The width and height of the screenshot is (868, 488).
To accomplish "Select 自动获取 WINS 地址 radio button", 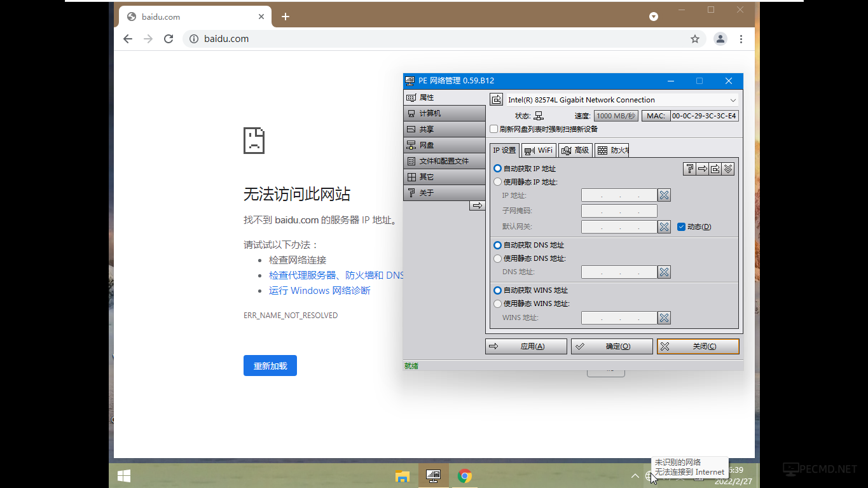I will point(497,290).
